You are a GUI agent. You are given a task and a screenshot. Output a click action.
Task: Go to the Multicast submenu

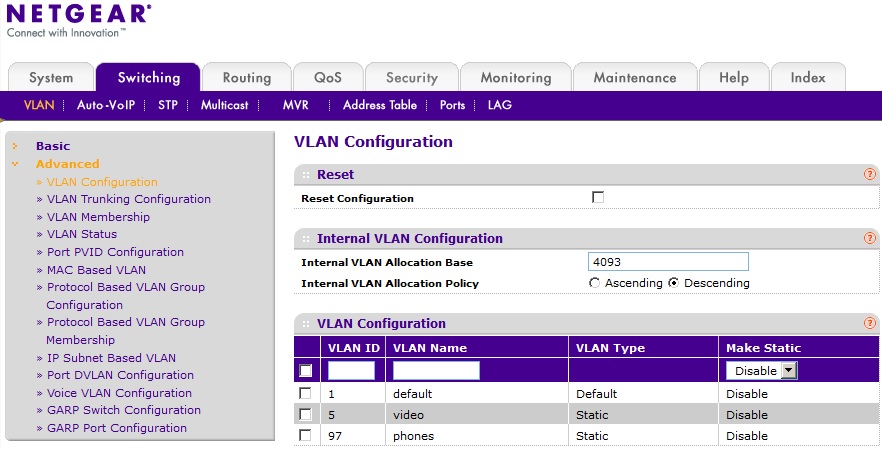[x=224, y=105]
